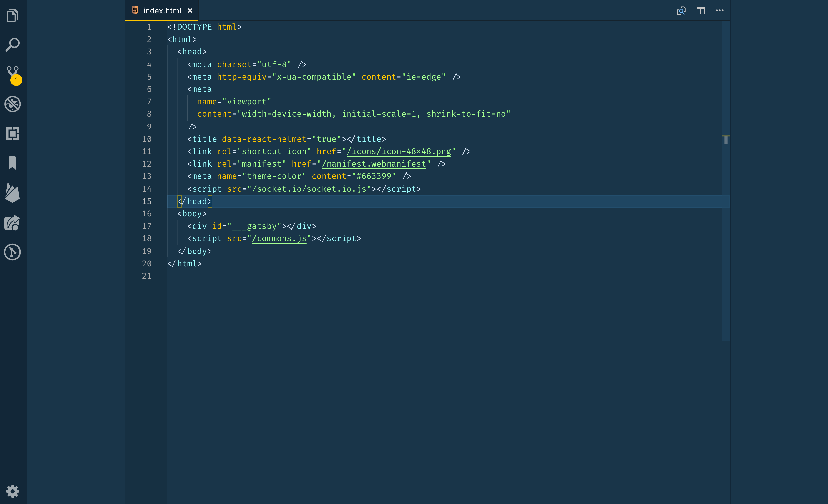Open the Bookmarks panel icon
Screen dimensions: 828x504
[x=12, y=163]
